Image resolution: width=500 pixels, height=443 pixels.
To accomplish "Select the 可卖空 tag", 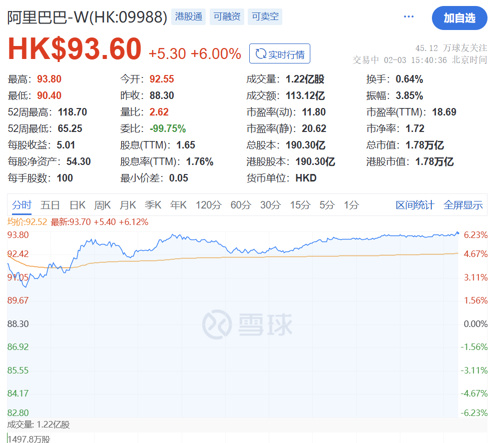I will click(x=265, y=17).
